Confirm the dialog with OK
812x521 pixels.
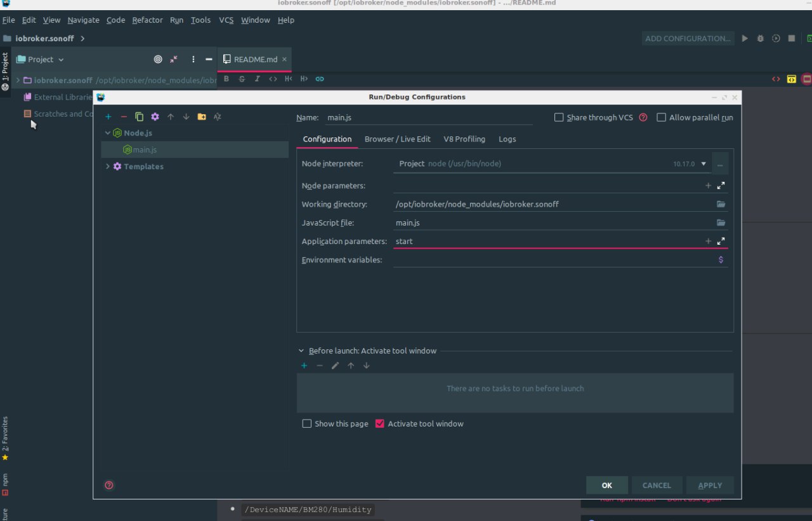(607, 486)
